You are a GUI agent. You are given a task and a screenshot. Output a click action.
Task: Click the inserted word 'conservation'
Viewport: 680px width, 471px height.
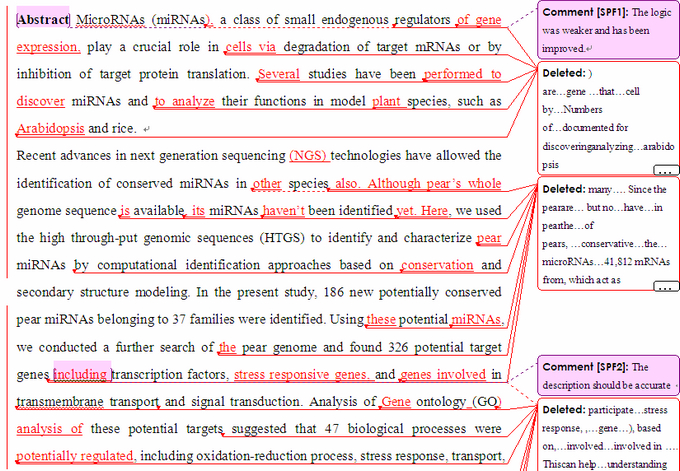coord(437,265)
